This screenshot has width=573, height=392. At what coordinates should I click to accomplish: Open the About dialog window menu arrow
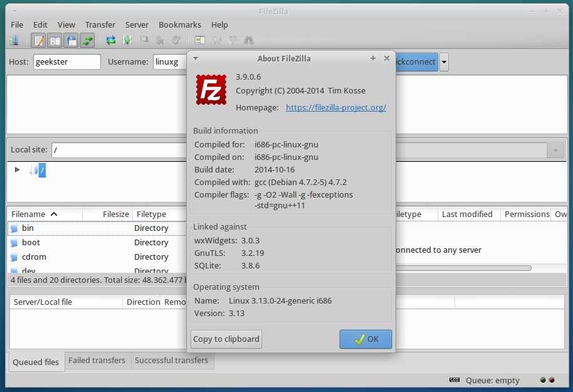(x=196, y=58)
